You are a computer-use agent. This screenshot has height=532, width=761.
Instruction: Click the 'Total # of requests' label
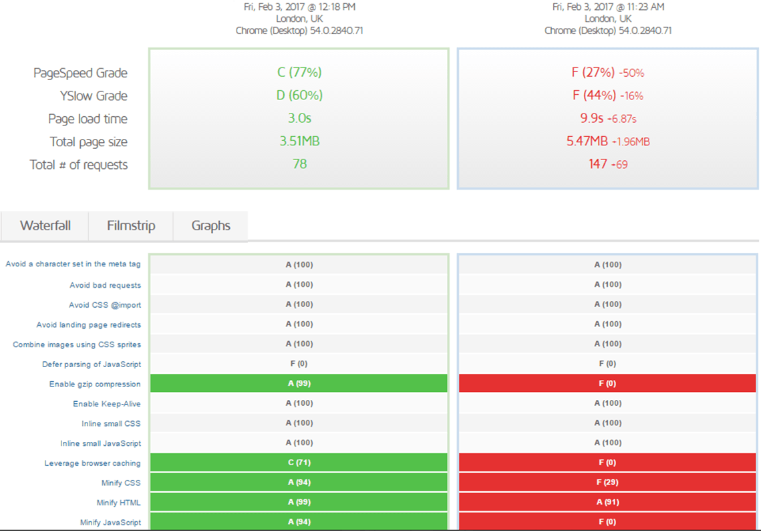pyautogui.click(x=79, y=165)
